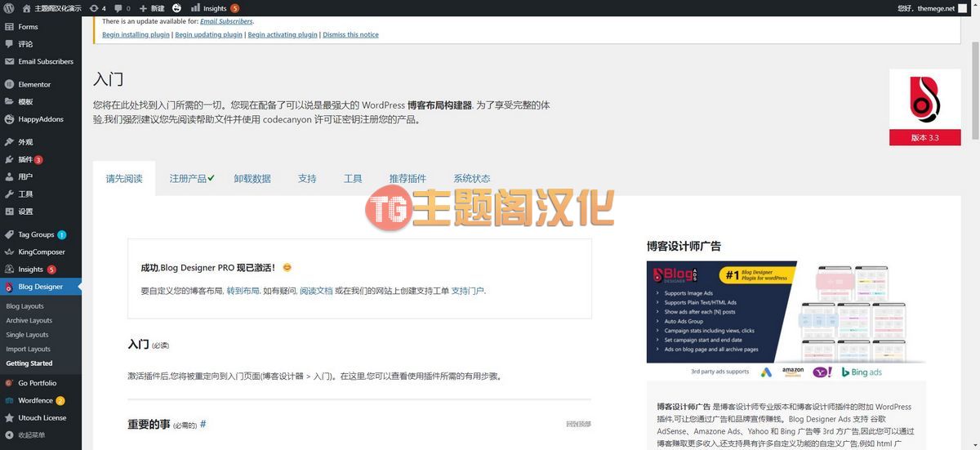Open Utouch License gear icon
The image size is (980, 450).
[x=9, y=417]
